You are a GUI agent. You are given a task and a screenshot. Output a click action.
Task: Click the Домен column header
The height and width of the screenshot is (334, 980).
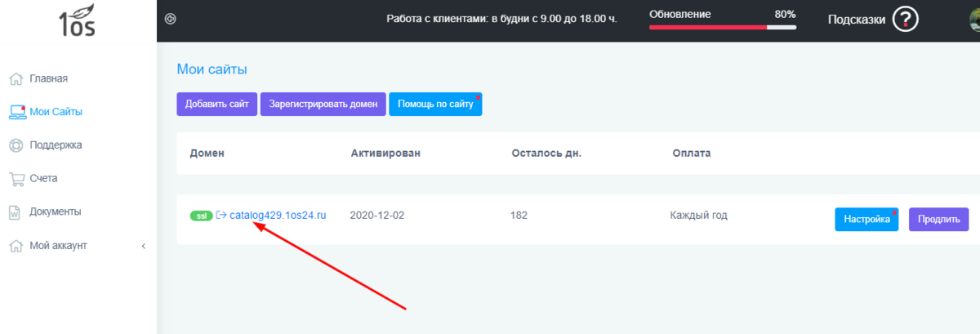click(207, 153)
